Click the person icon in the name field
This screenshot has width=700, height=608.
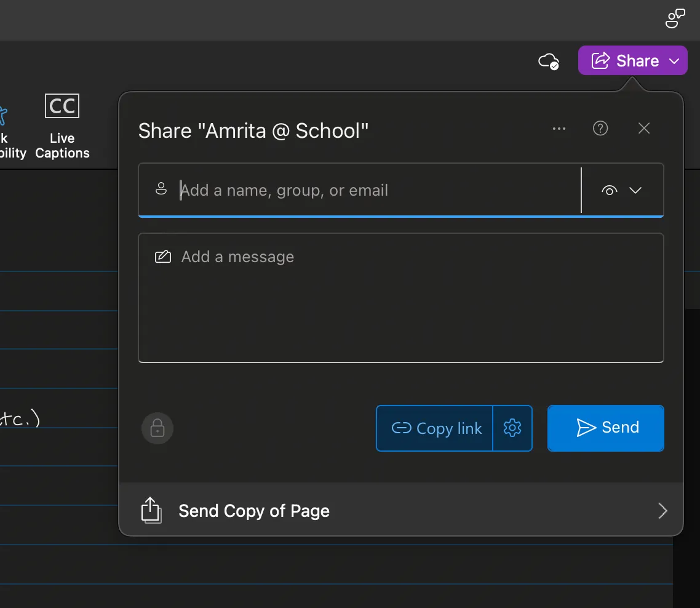click(x=161, y=190)
